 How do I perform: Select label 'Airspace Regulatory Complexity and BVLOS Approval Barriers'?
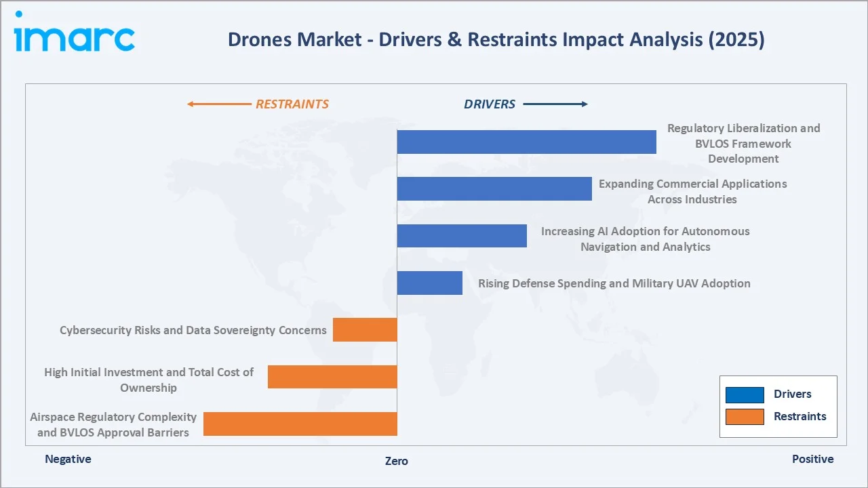(x=113, y=424)
